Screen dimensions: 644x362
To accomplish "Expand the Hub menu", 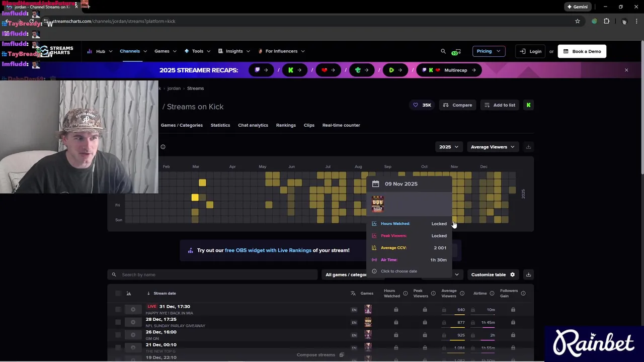I will tap(100, 51).
